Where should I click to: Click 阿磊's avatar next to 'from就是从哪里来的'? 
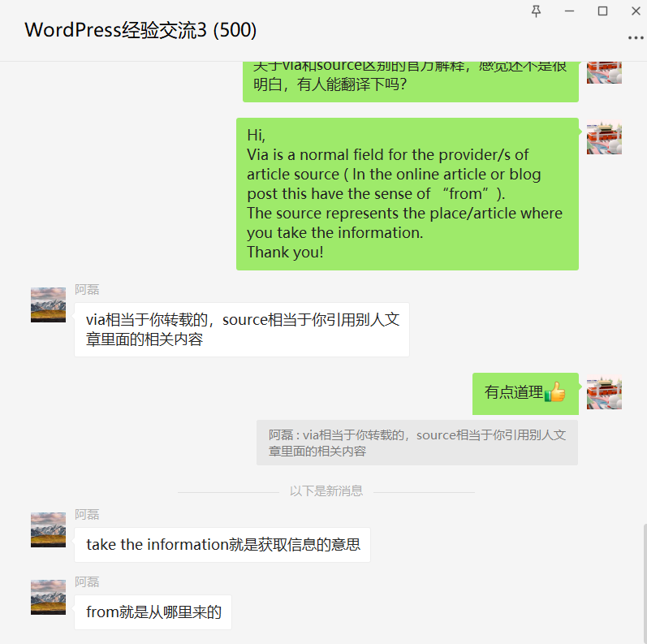[48, 597]
